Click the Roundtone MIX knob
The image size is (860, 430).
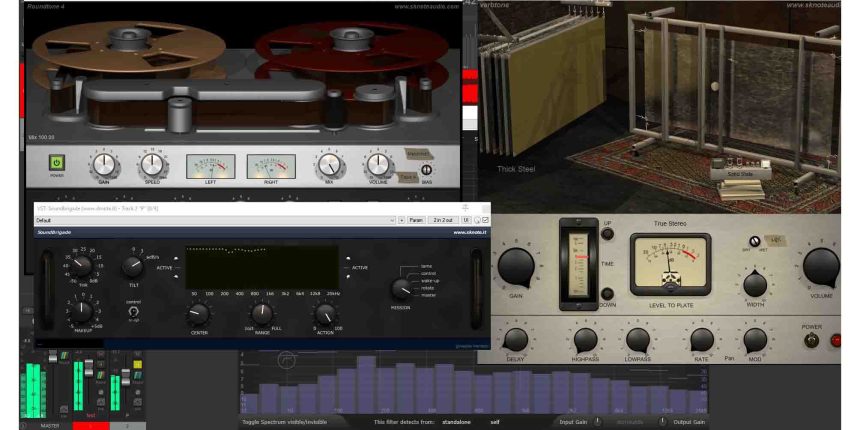click(328, 164)
